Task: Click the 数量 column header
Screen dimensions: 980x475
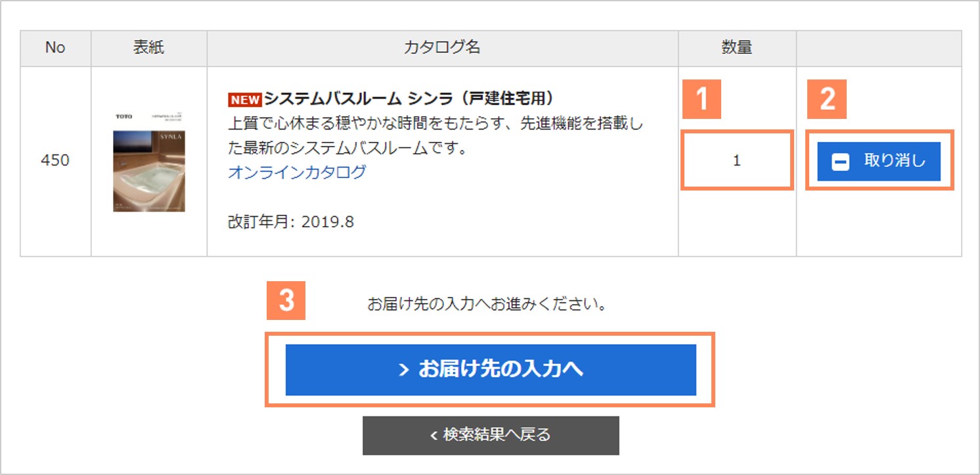Action: tap(736, 48)
